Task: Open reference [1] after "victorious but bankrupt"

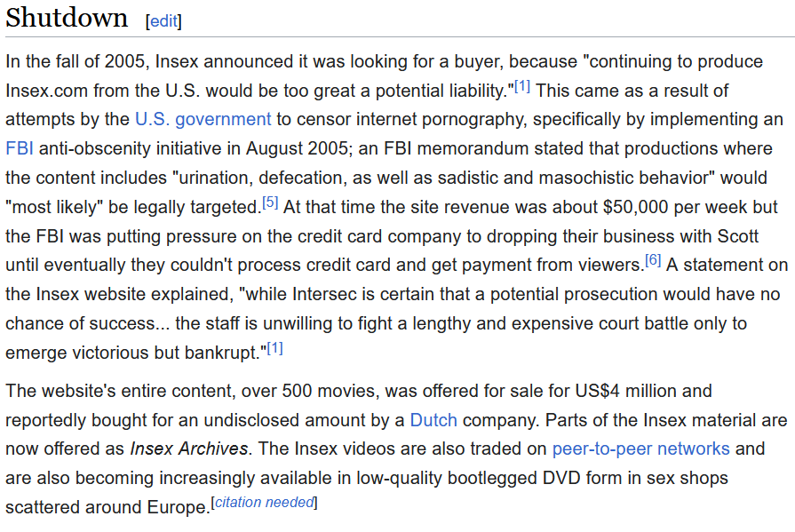Action: pyautogui.click(x=274, y=347)
